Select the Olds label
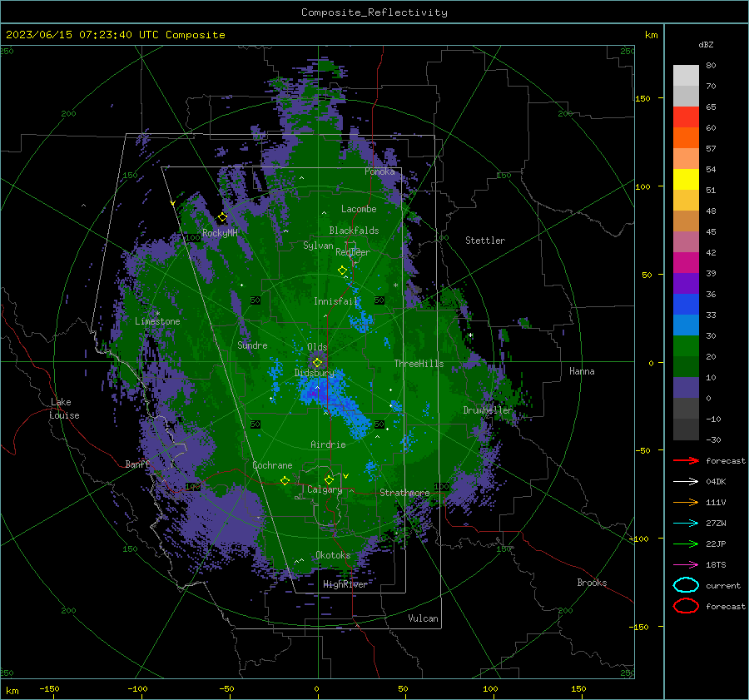 pos(317,347)
